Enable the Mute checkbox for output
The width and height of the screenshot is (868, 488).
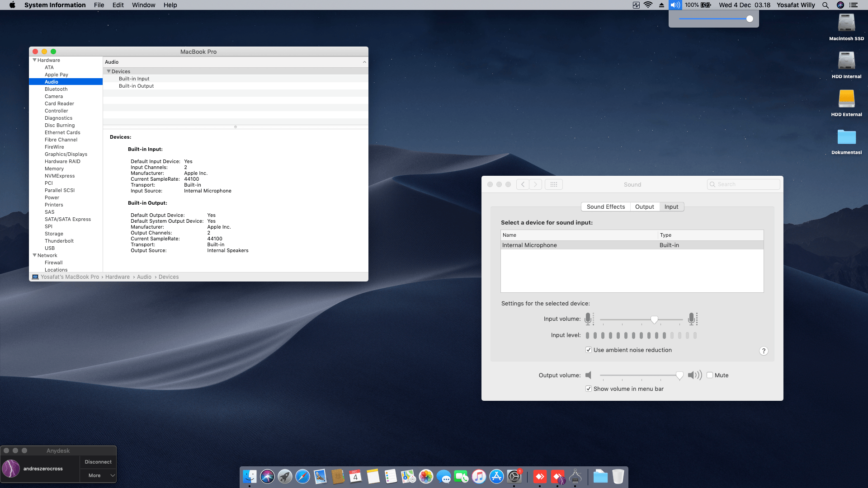tap(710, 375)
